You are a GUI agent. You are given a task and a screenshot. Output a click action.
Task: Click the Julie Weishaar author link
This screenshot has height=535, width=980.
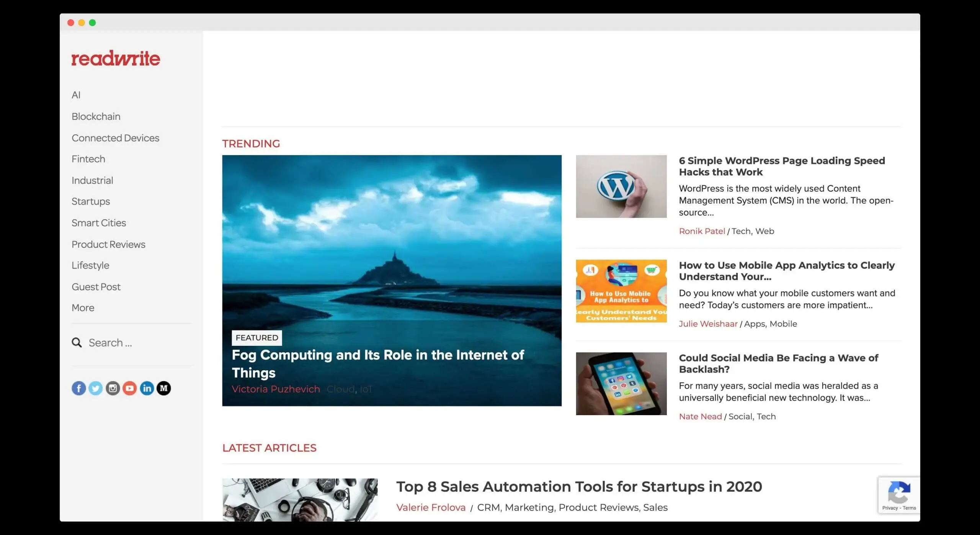pos(708,324)
